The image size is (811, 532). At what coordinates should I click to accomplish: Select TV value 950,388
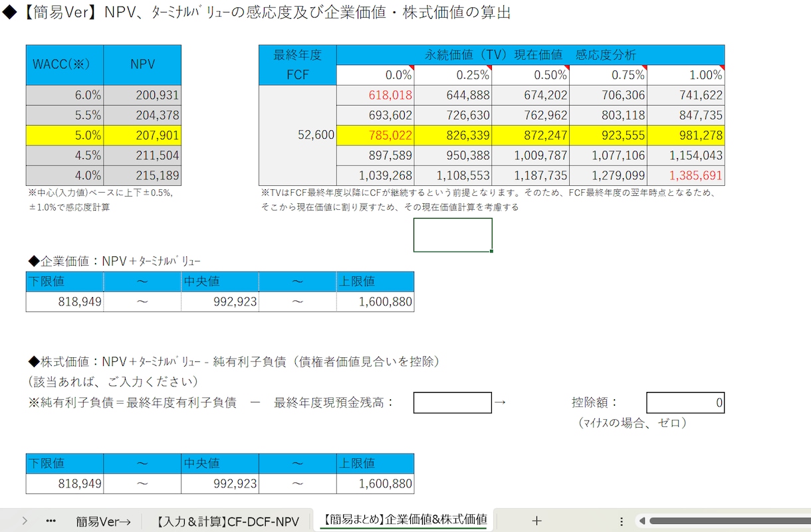453,155
